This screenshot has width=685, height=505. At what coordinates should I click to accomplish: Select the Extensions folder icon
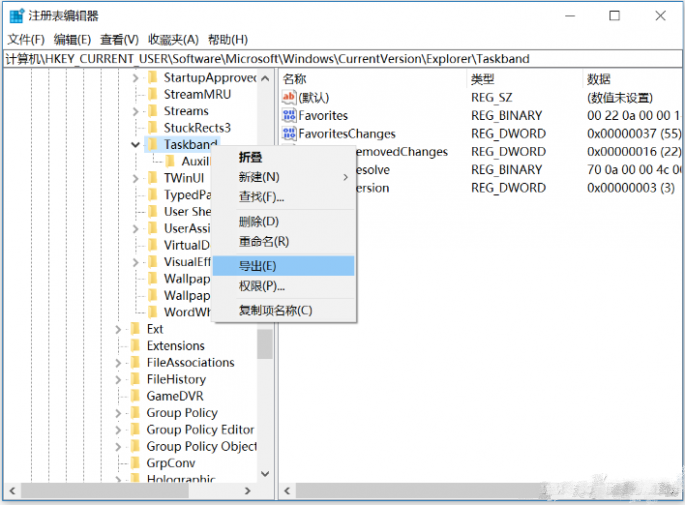coord(135,345)
